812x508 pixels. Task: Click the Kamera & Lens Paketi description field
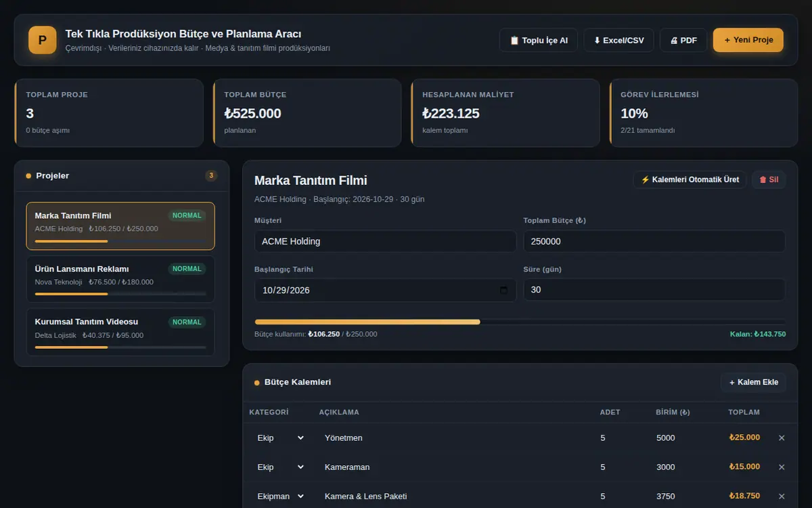(455, 496)
